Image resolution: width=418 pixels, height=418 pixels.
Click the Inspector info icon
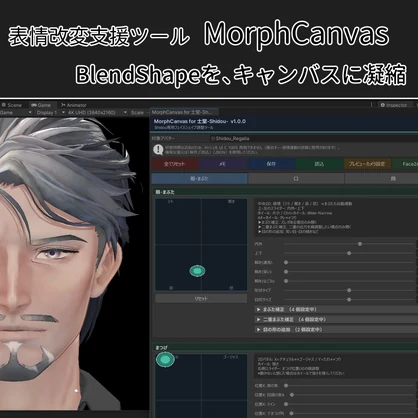(383, 105)
